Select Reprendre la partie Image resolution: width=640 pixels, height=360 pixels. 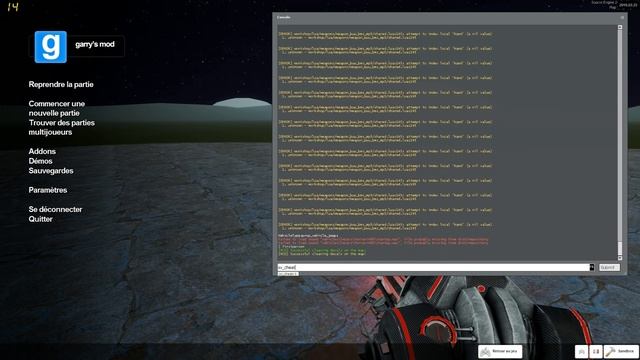(61, 84)
